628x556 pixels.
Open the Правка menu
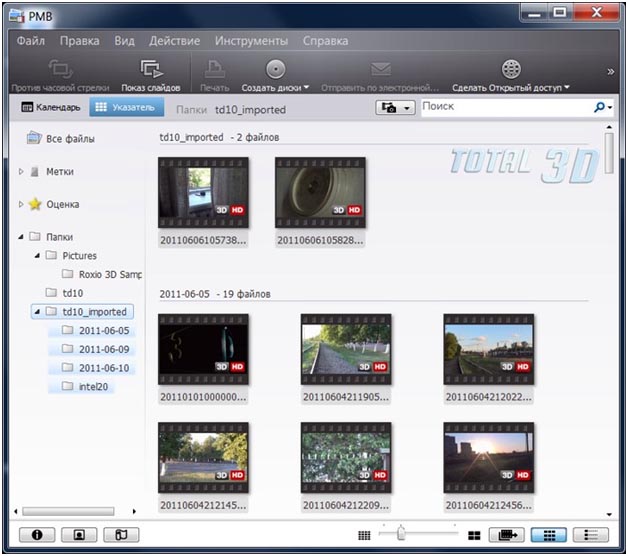click(x=79, y=41)
